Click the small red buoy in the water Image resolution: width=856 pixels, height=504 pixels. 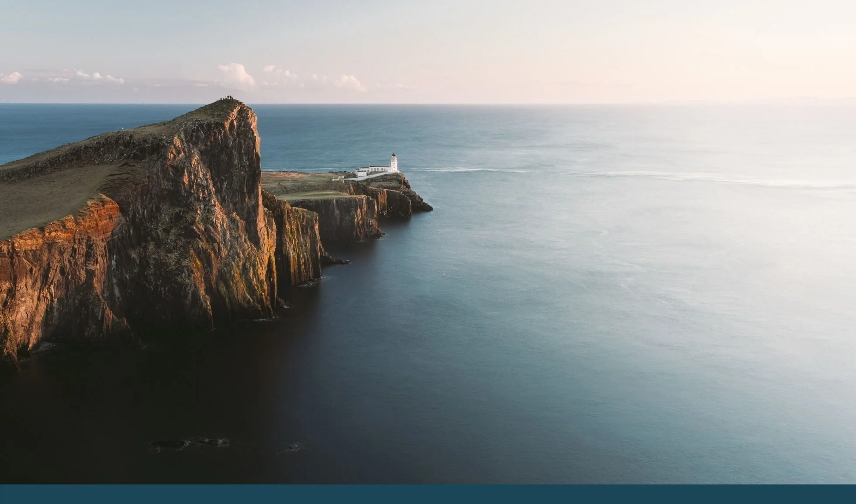444,274
